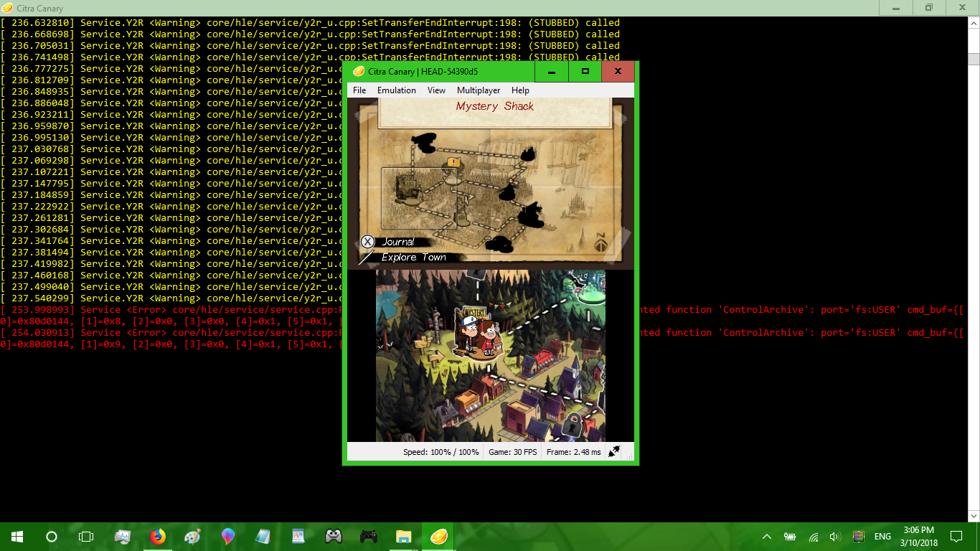
Task: Click the console scrollbar down arrow
Action: (x=974, y=516)
